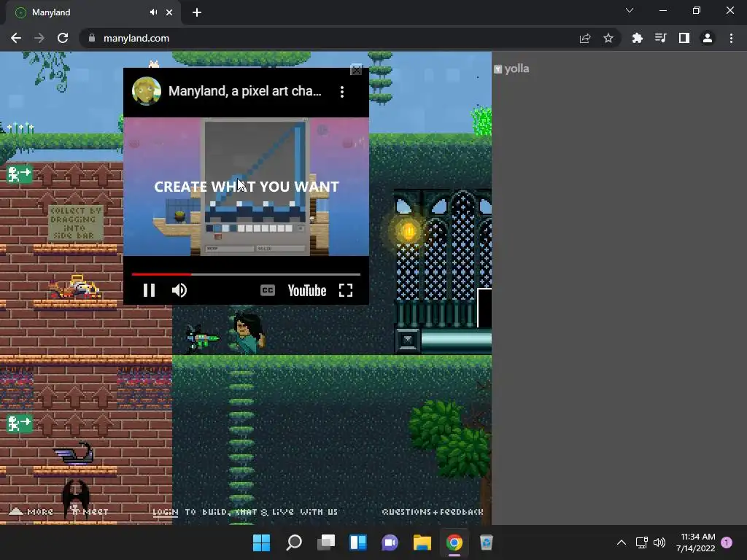Open notification center badge

pos(727,542)
